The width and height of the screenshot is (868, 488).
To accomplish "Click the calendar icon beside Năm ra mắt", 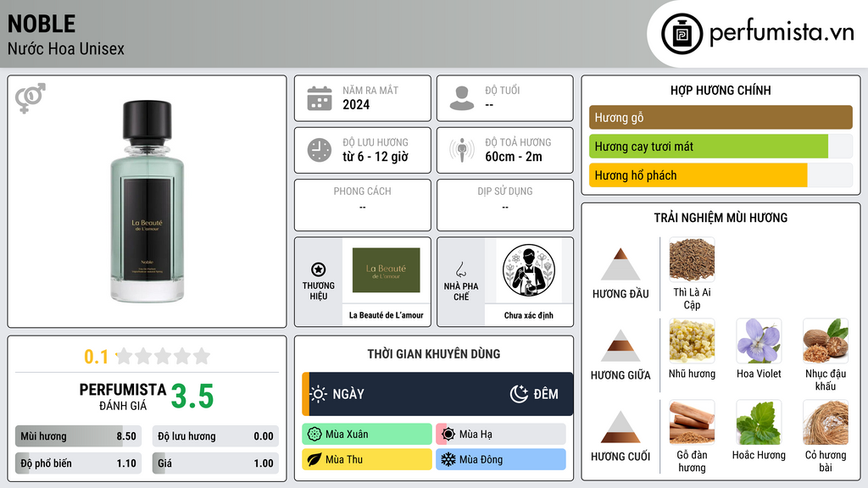I will 320,98.
